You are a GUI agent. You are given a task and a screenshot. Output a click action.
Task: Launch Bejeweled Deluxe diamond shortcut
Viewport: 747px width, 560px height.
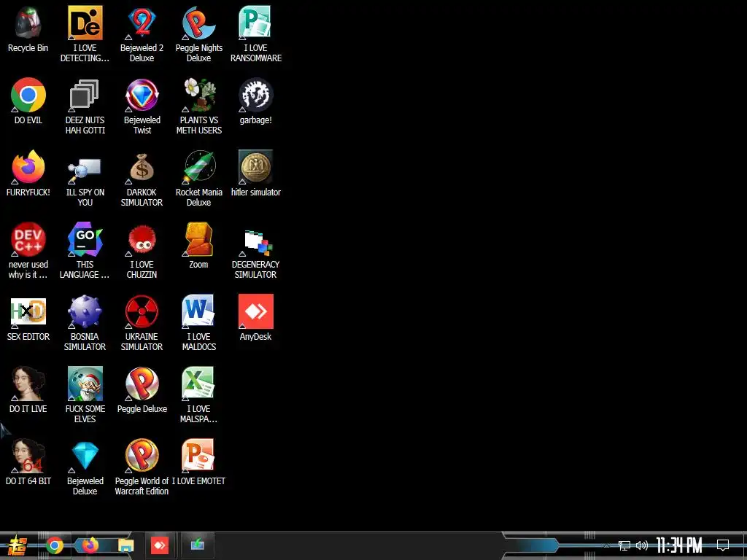(85, 467)
